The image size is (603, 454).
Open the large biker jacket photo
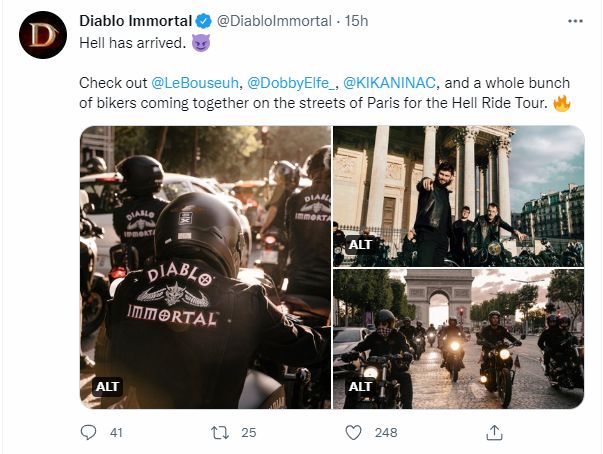tap(205, 270)
